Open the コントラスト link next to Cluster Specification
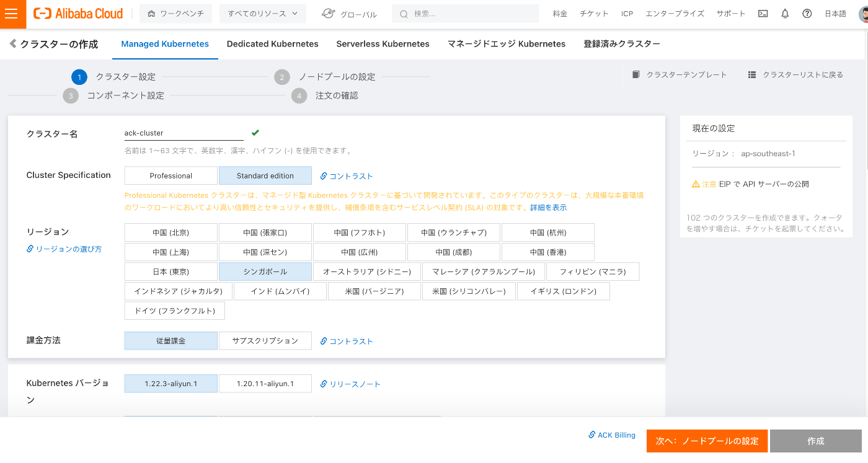The image size is (868, 463). [347, 176]
